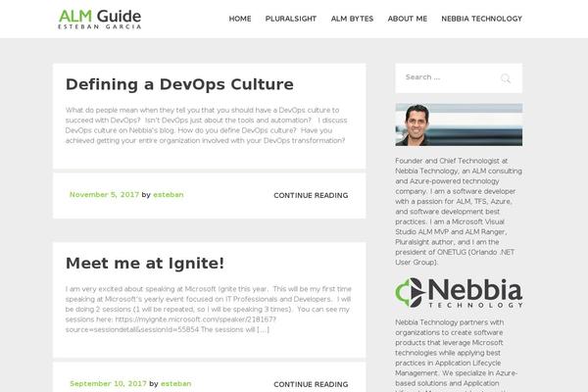Click author esteban on November post
The height and width of the screenshot is (392, 588).
pyautogui.click(x=169, y=195)
